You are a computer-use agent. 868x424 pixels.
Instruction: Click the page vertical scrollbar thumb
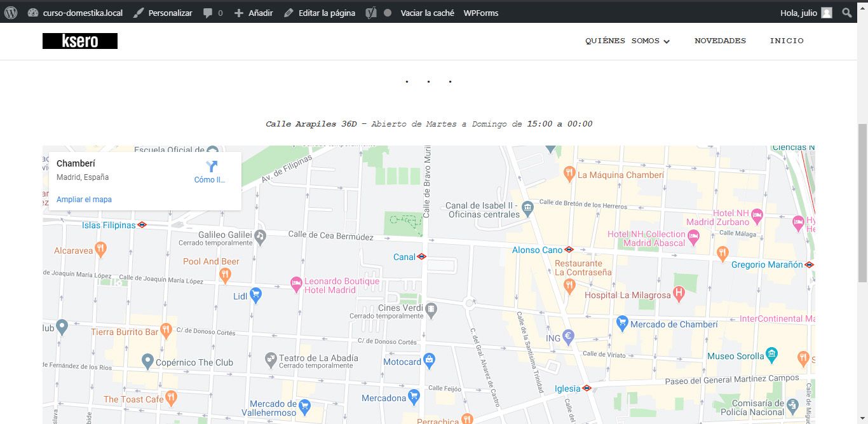tap(862, 203)
